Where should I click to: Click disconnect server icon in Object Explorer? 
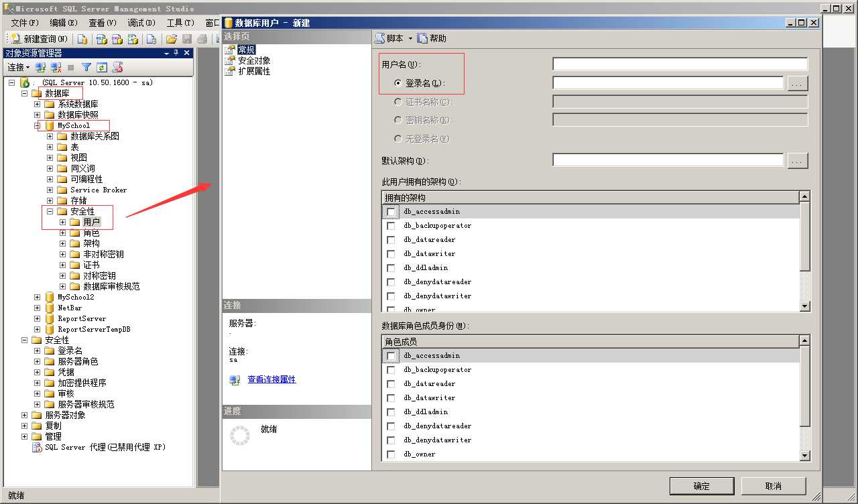[x=56, y=68]
